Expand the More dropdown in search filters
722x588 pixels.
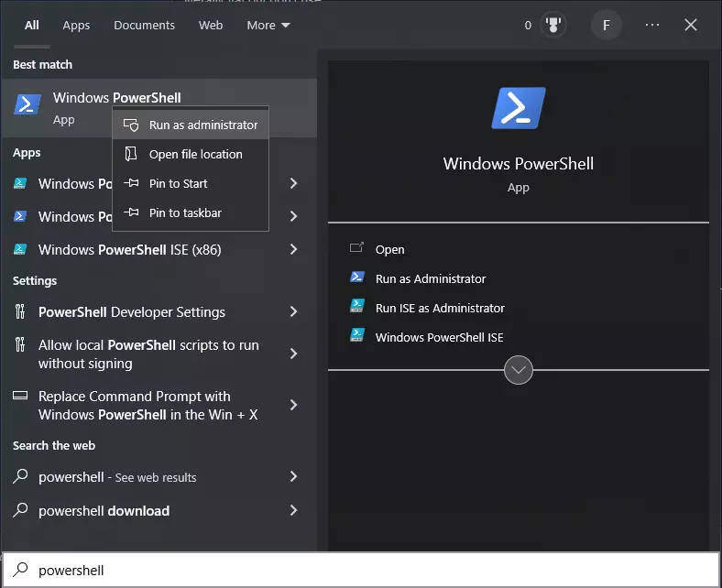[x=268, y=26]
